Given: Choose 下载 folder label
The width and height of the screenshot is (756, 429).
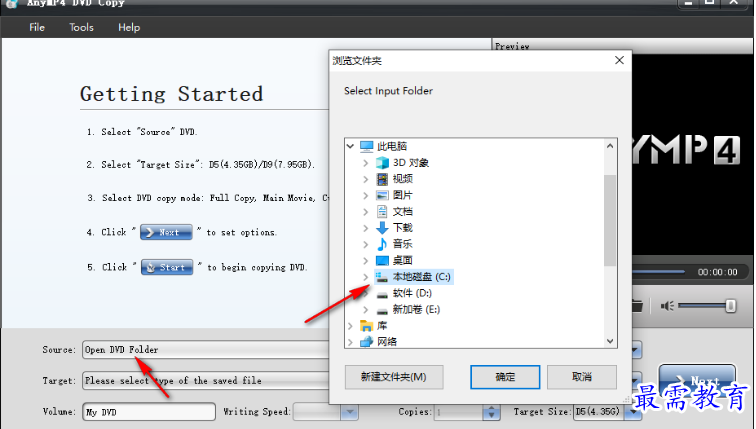Looking at the screenshot, I should tap(403, 228).
